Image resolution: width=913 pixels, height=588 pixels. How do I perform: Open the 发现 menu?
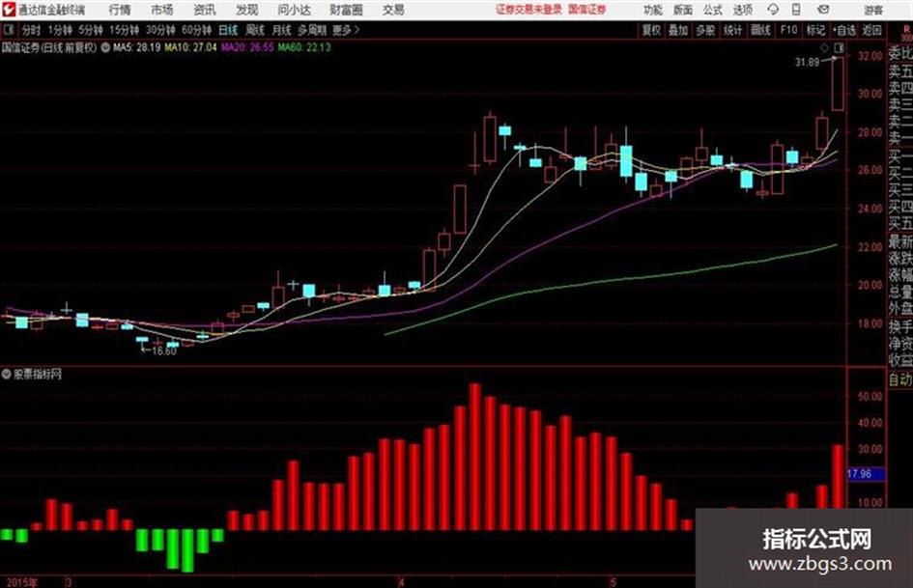tap(247, 10)
